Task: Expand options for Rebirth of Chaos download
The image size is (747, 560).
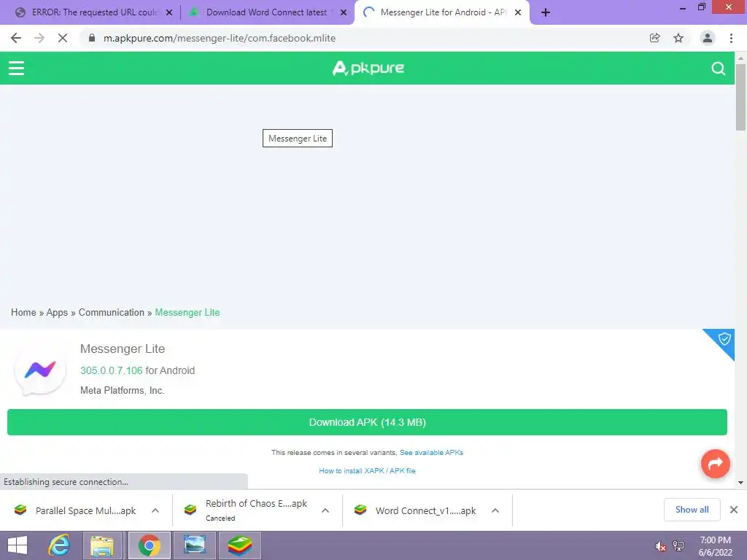Action: pyautogui.click(x=325, y=510)
